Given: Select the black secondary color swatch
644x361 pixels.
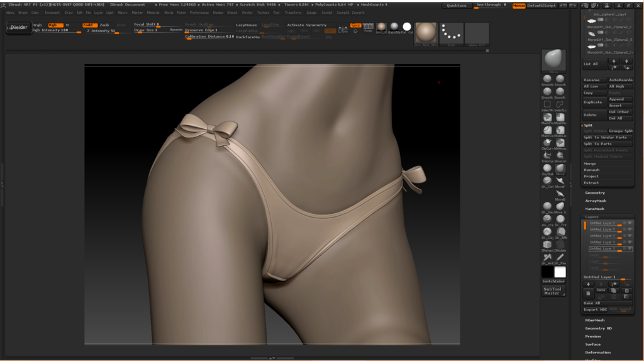Looking at the screenshot, I should tap(547, 272).
